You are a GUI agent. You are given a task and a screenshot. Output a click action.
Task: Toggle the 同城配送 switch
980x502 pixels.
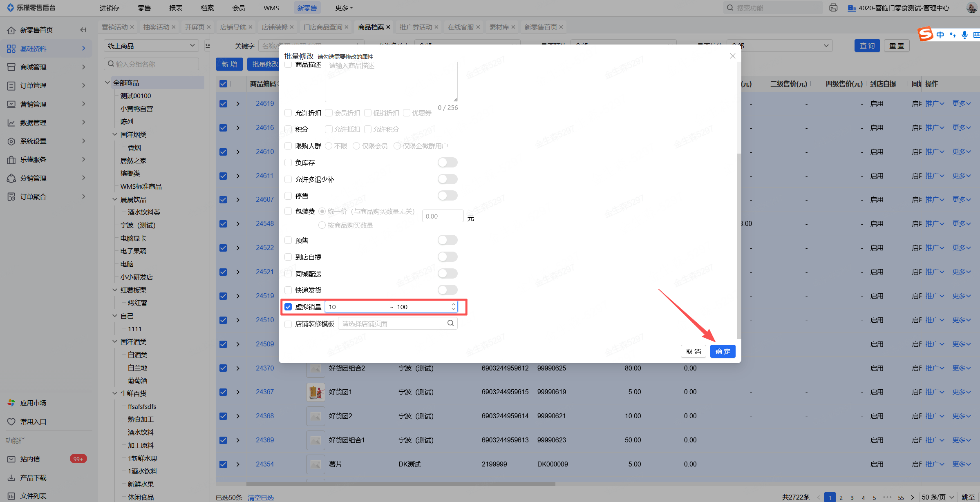(x=447, y=274)
